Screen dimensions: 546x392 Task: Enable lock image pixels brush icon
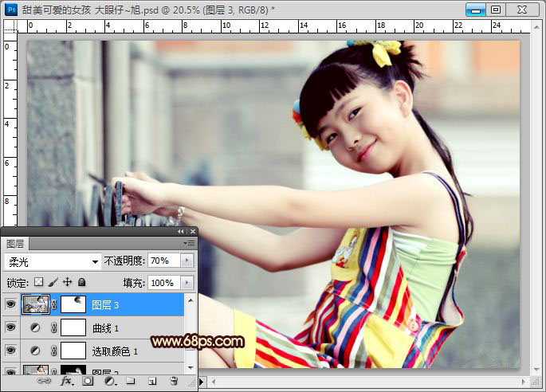point(53,283)
